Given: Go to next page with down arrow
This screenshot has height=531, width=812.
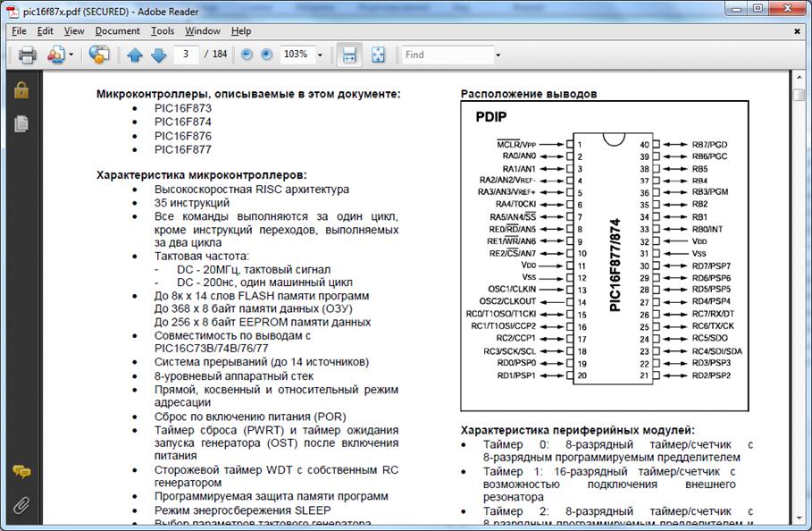Looking at the screenshot, I should (x=158, y=55).
